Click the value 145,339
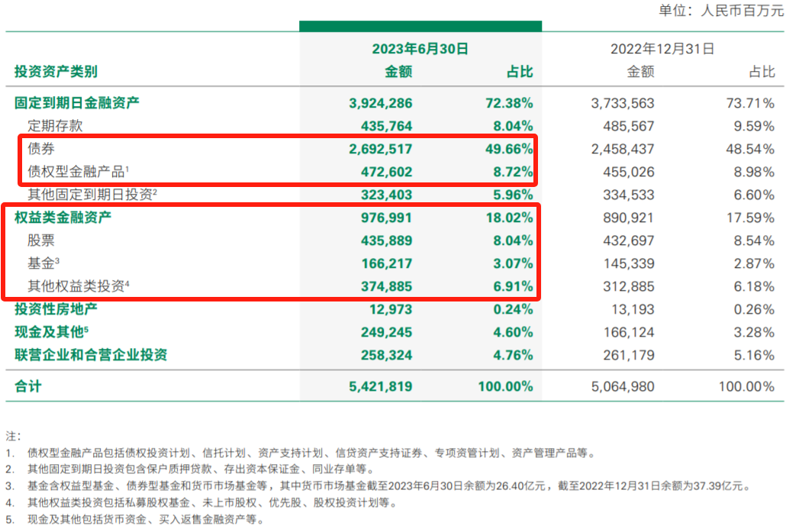This screenshot has height=532, width=786. (629, 264)
